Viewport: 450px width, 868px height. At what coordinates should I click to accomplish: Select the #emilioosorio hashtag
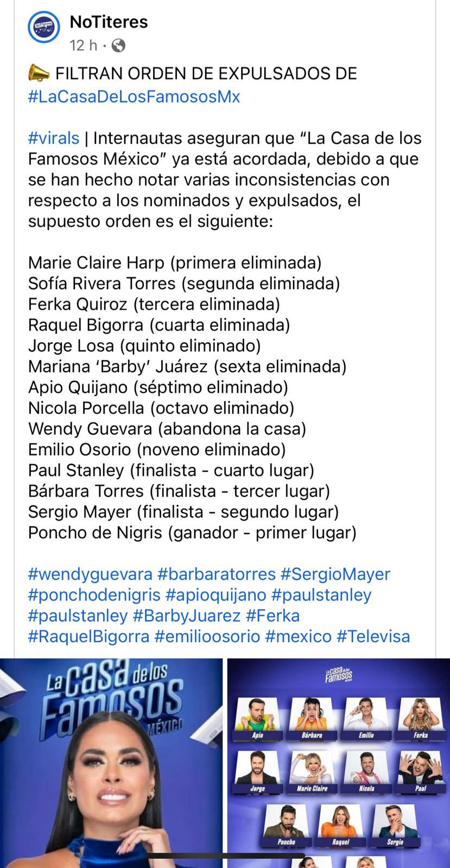207,636
